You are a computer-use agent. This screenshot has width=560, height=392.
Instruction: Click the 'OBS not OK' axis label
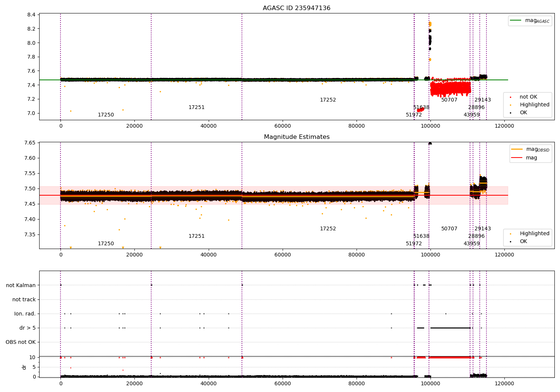click(21, 342)
